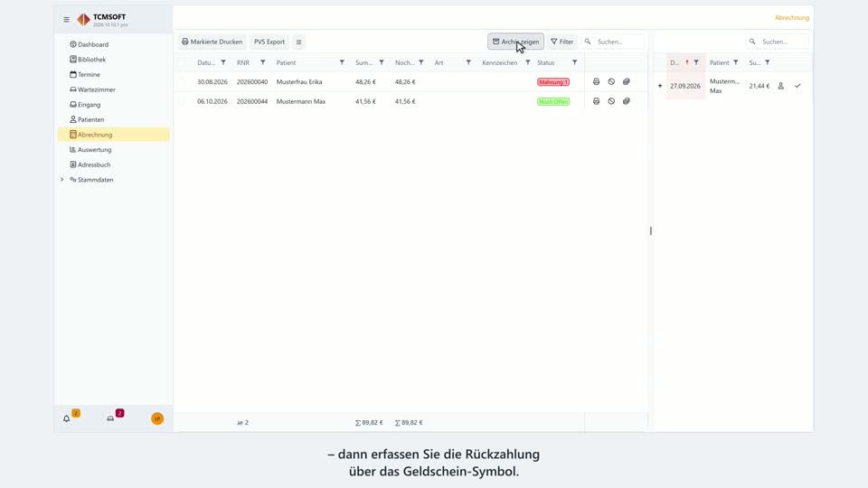Viewport: 868px width, 488px height.
Task: Open the RNR column filter
Action: pyautogui.click(x=263, y=62)
